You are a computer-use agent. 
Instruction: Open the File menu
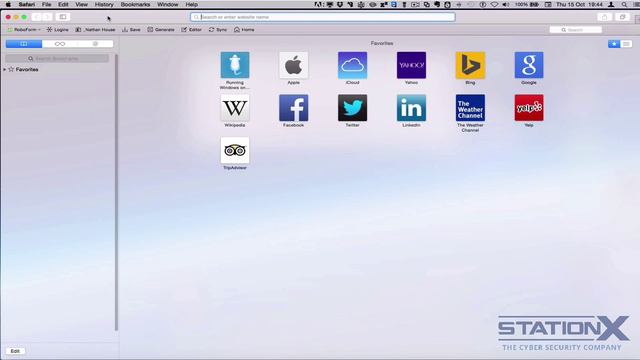pos(47,4)
